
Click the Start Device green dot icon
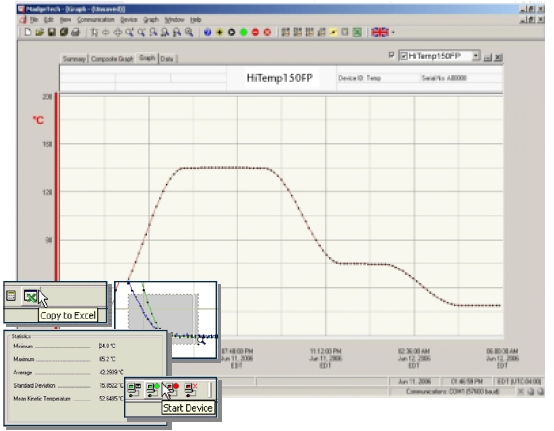point(153,390)
